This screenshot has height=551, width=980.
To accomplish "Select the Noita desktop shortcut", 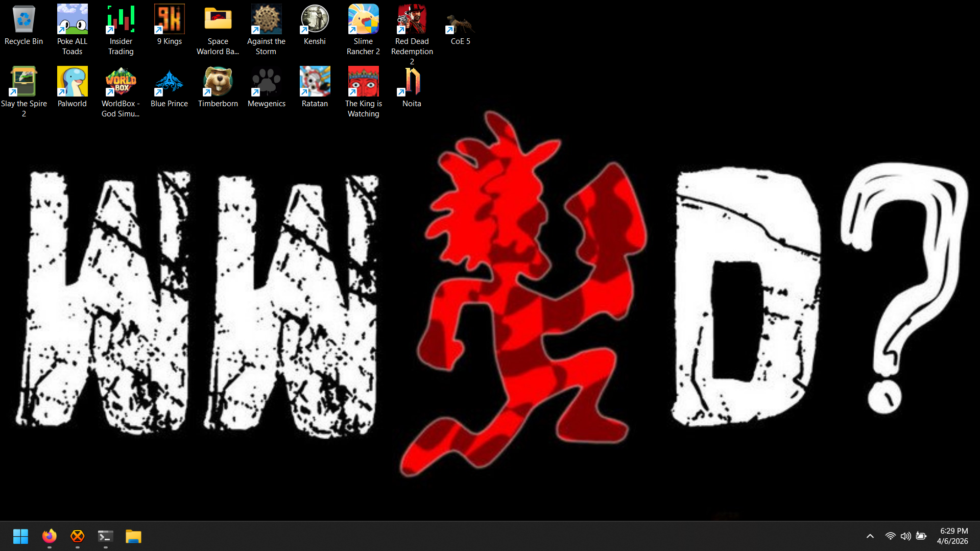I will pyautogui.click(x=412, y=87).
